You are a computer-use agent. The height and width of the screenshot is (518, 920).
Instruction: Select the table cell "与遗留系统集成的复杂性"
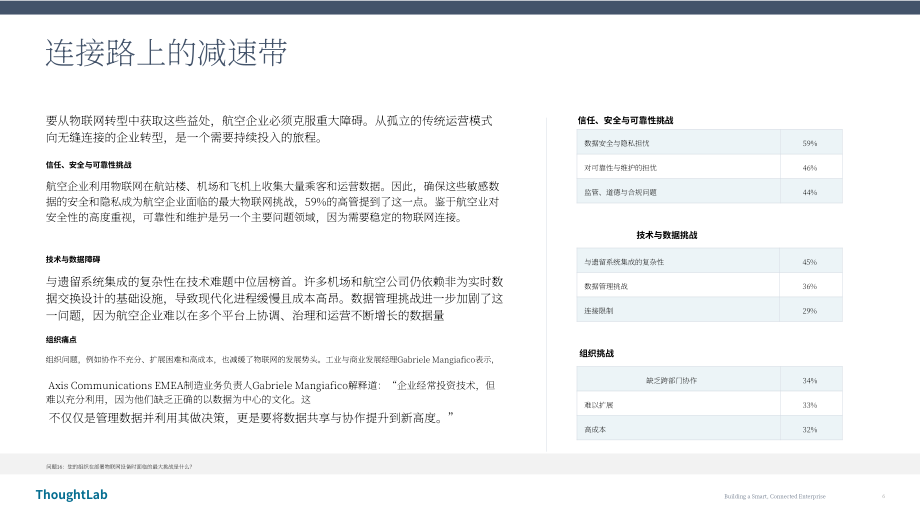point(678,261)
